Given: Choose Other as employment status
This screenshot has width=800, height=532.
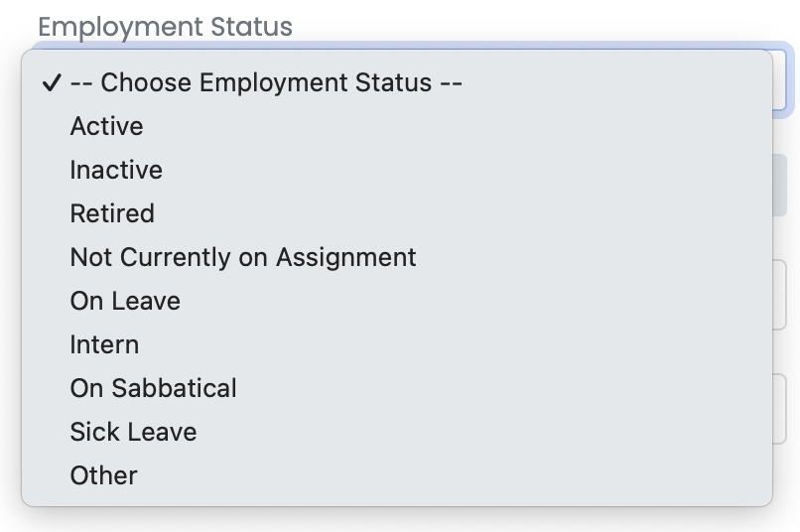Looking at the screenshot, I should point(103,475).
